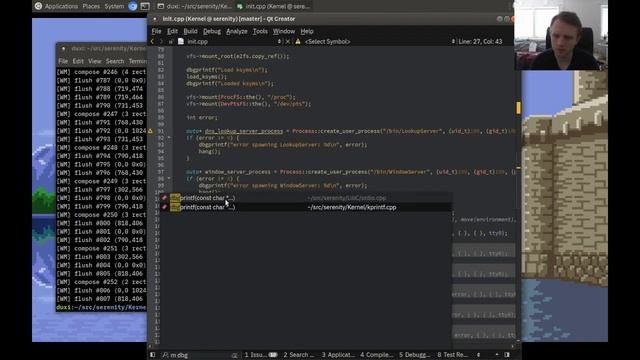The image size is (640, 360).
Task: Click terminal line '[WM] compose #250'
Action: pyautogui.click(x=101, y=215)
